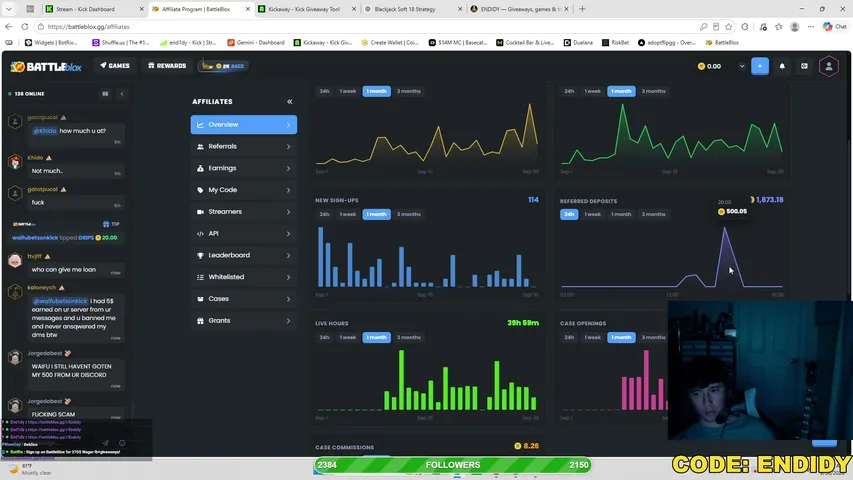Expand the Referrals row chevron

tap(288, 146)
